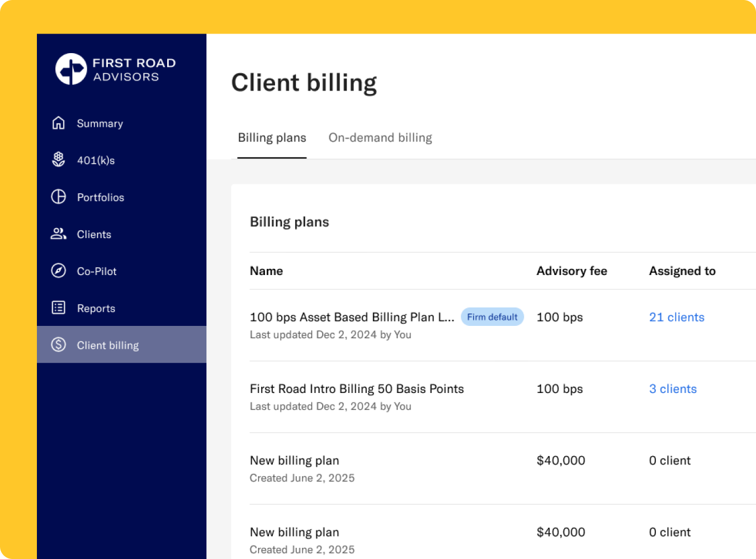Image resolution: width=756 pixels, height=559 pixels.
Task: Open the On-demand billing tab
Action: click(380, 138)
